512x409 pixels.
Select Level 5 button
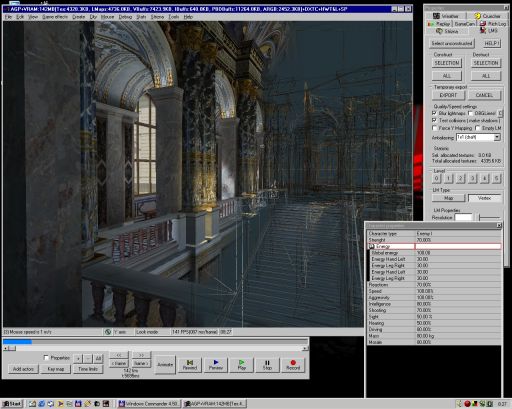(496, 179)
